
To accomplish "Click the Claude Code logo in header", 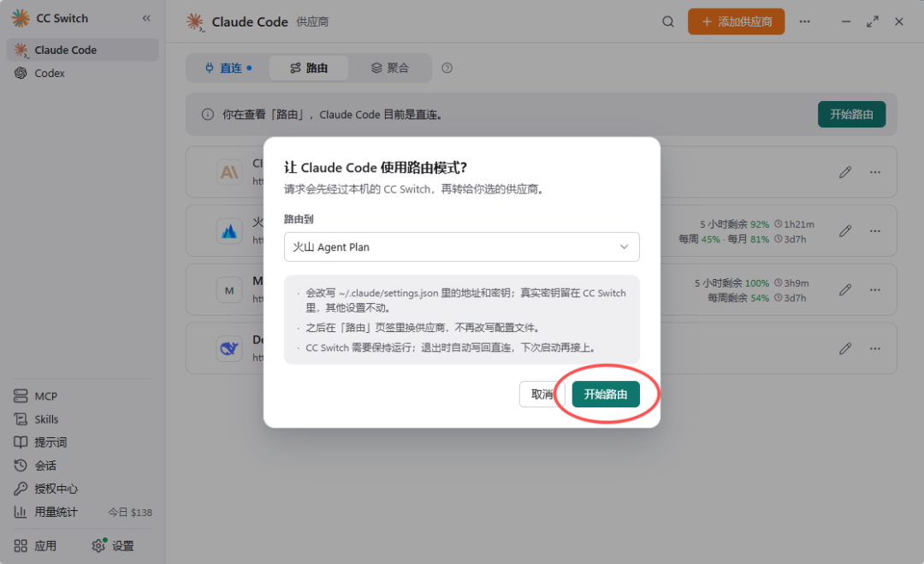I will coord(195,22).
